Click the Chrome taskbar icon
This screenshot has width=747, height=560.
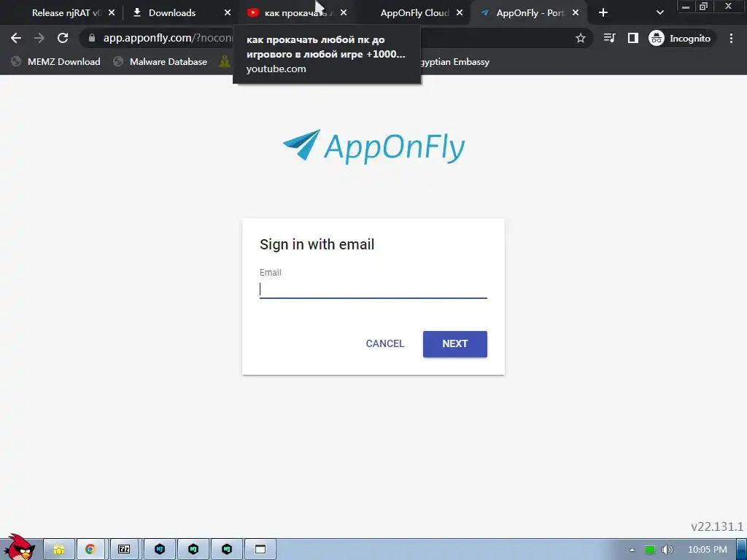[x=90, y=550]
